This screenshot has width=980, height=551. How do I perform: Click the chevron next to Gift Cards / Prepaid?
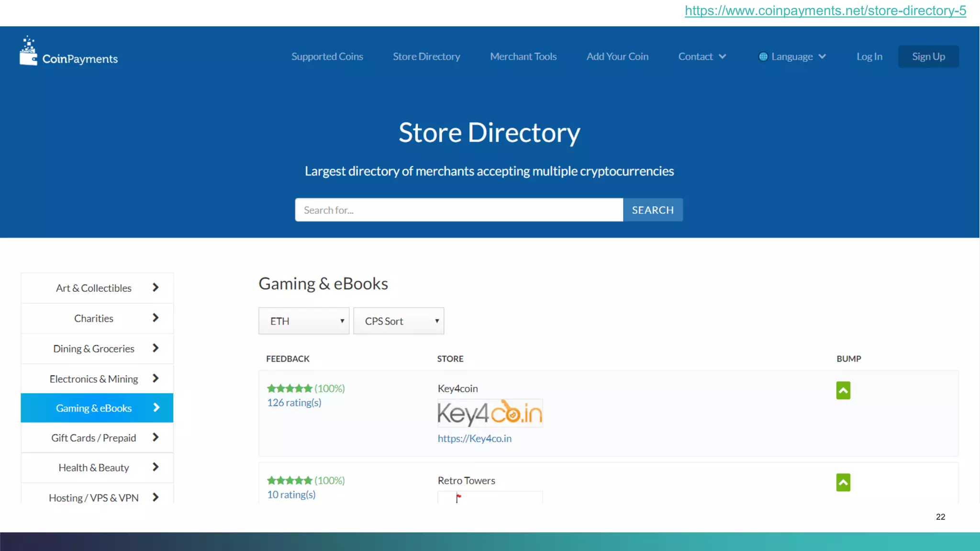pos(156,438)
